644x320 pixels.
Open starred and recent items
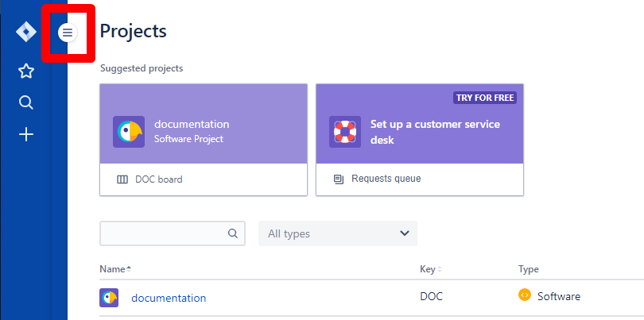click(26, 71)
